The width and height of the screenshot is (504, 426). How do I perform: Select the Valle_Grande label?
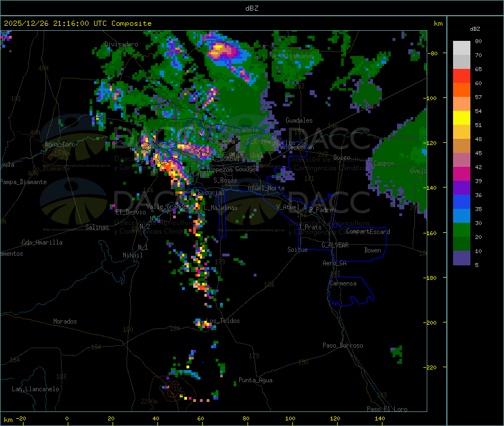tap(166, 207)
